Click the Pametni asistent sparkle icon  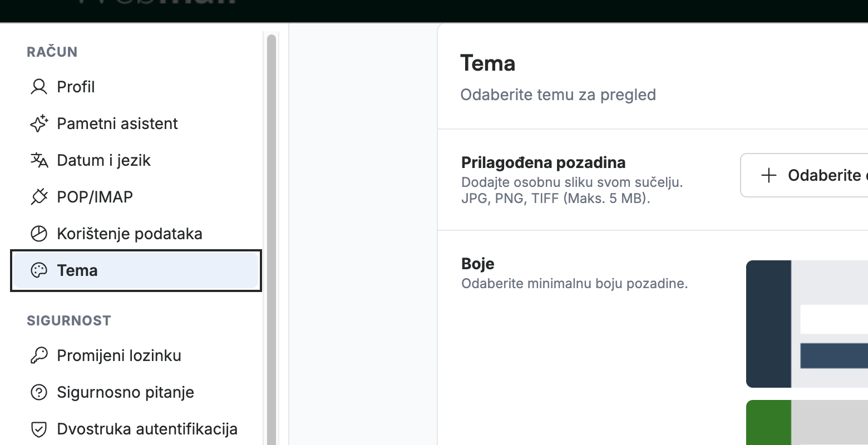39,123
